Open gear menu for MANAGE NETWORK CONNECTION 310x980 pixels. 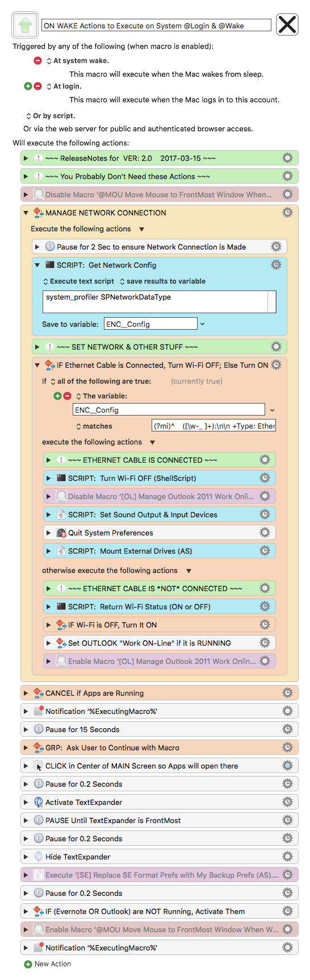coord(287,213)
